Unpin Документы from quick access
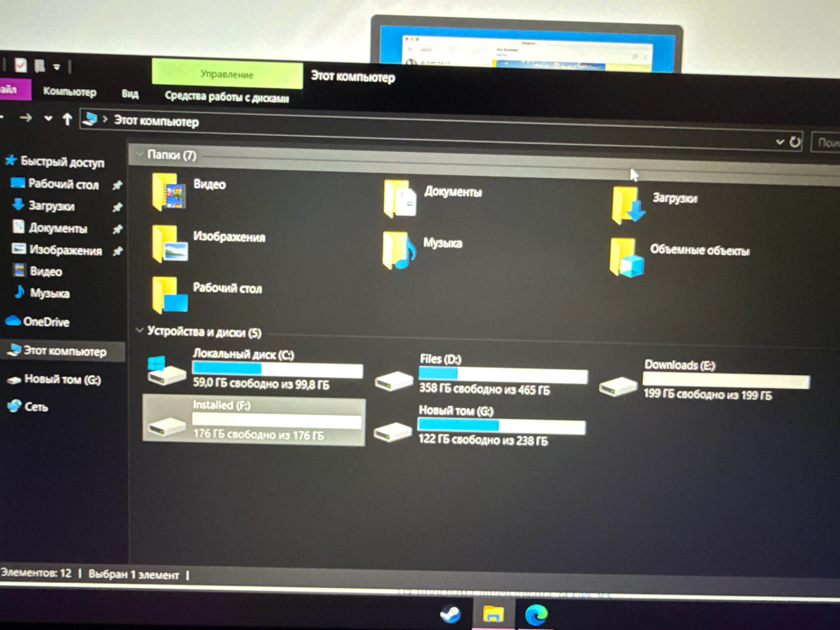 (117, 229)
